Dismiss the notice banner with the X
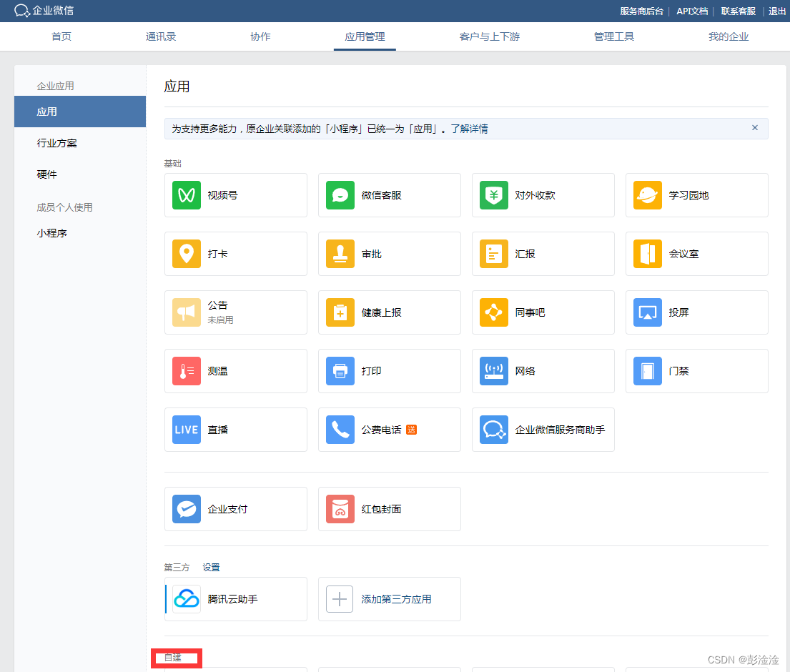 755,128
